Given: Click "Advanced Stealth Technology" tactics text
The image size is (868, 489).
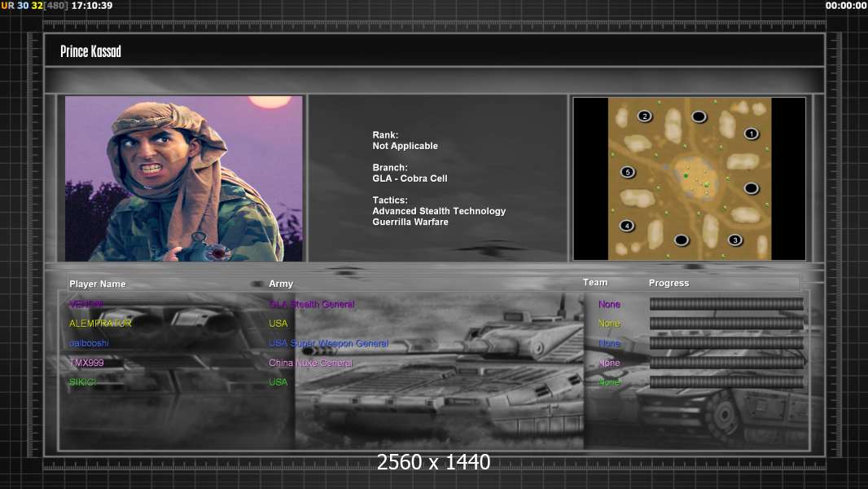Looking at the screenshot, I should point(439,211).
